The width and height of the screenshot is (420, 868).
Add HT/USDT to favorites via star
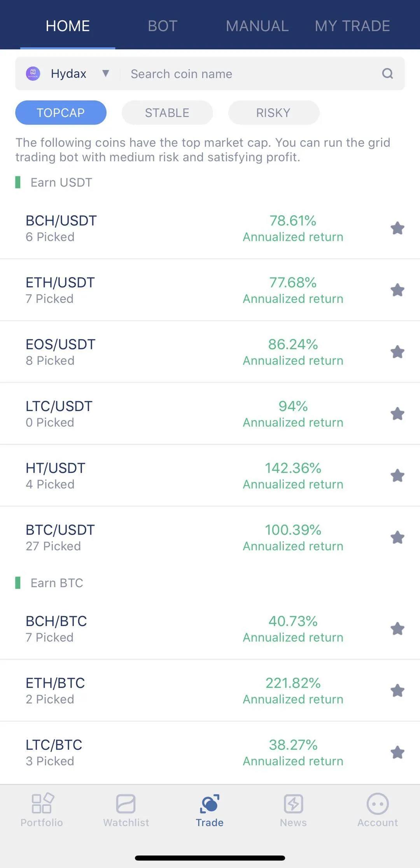397,476
